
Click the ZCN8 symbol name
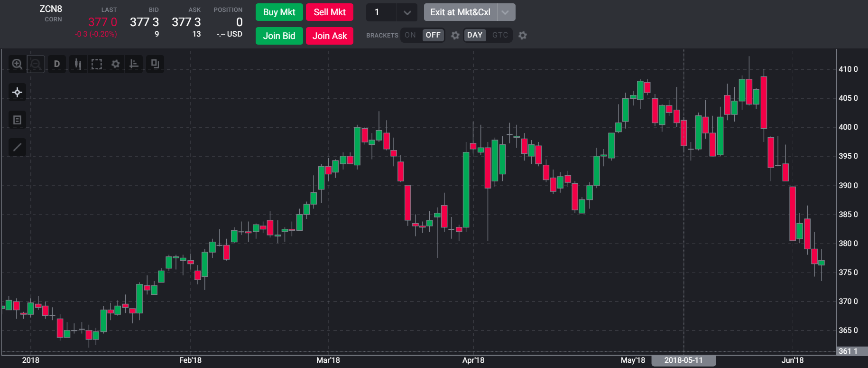pyautogui.click(x=51, y=9)
